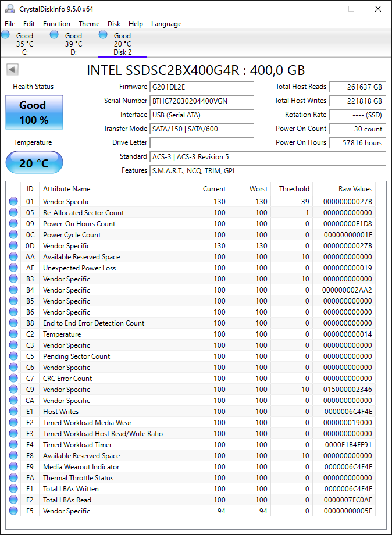Click the status icon for Total LBAs Written
This screenshot has width=392, height=535.
point(13,488)
